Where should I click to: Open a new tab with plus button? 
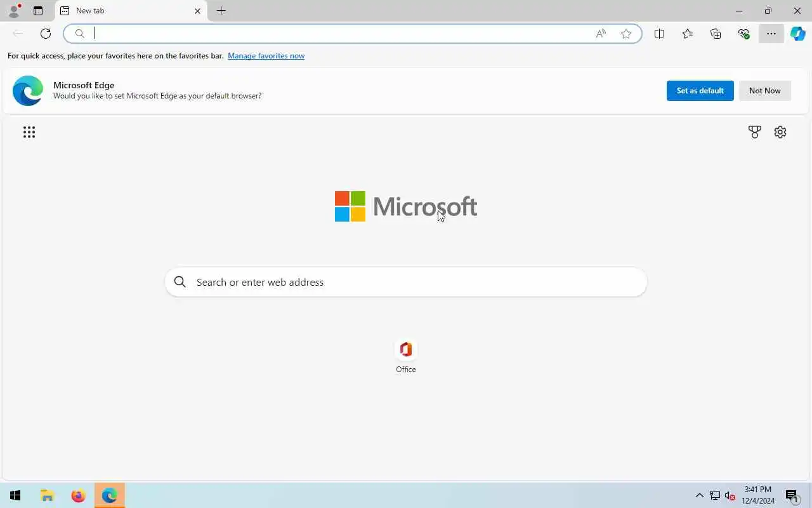[x=221, y=11]
